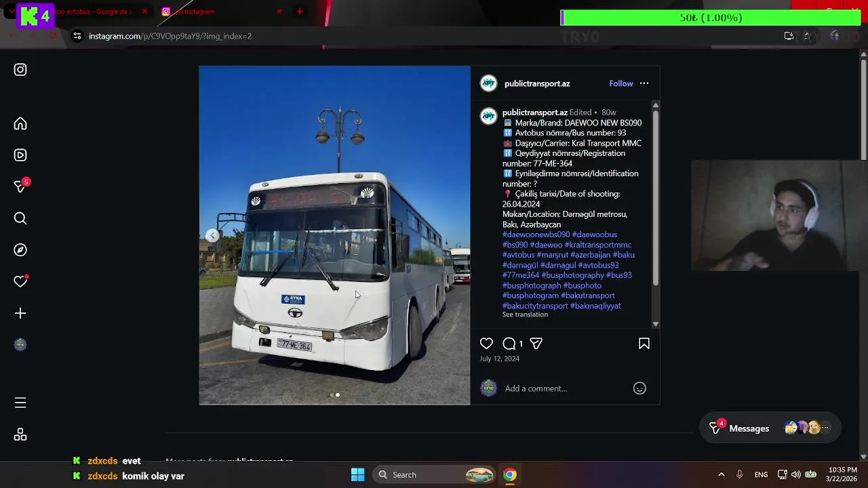Screen dimensions: 868x488
Task: Open publictransport.az avatar in post header
Action: click(489, 83)
